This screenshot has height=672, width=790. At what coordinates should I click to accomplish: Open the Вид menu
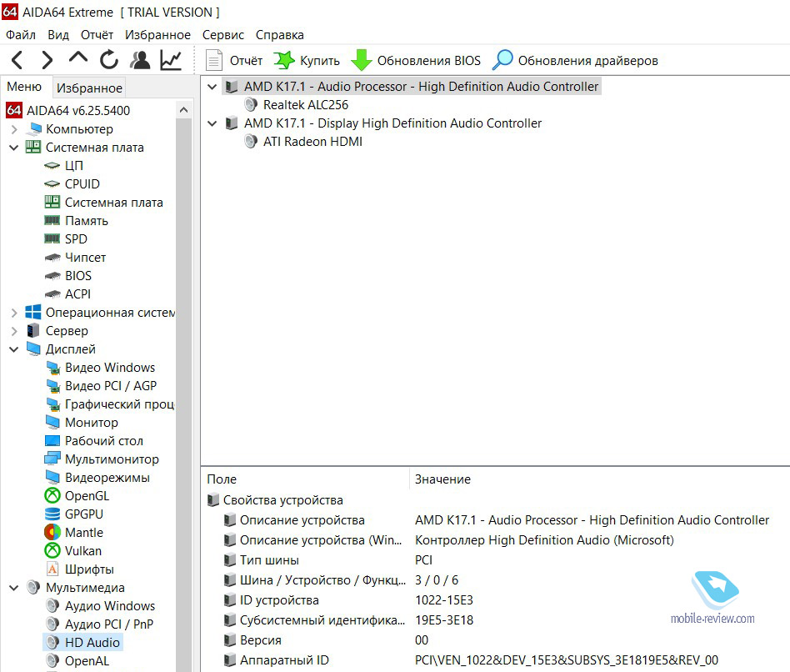tap(58, 35)
